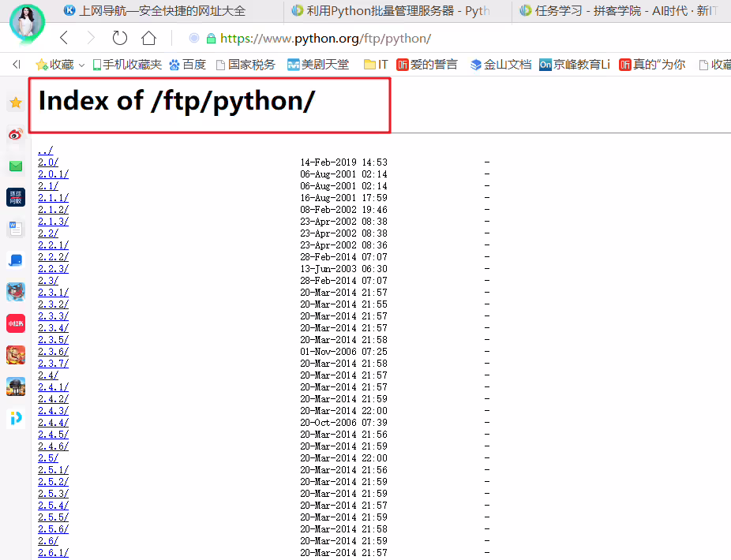The width and height of the screenshot is (731, 560).
Task: Open 百度 bookmark
Action: pos(187,65)
